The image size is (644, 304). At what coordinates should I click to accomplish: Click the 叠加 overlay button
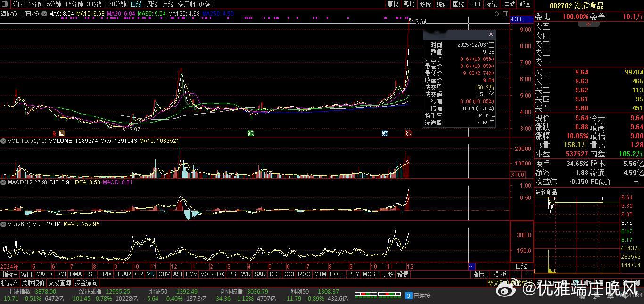point(409,4)
